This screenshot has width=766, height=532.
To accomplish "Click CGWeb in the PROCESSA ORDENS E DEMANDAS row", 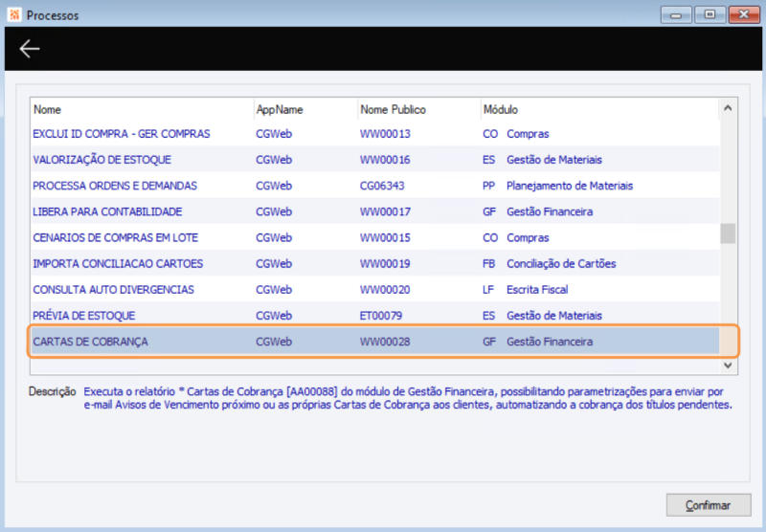I will click(274, 186).
